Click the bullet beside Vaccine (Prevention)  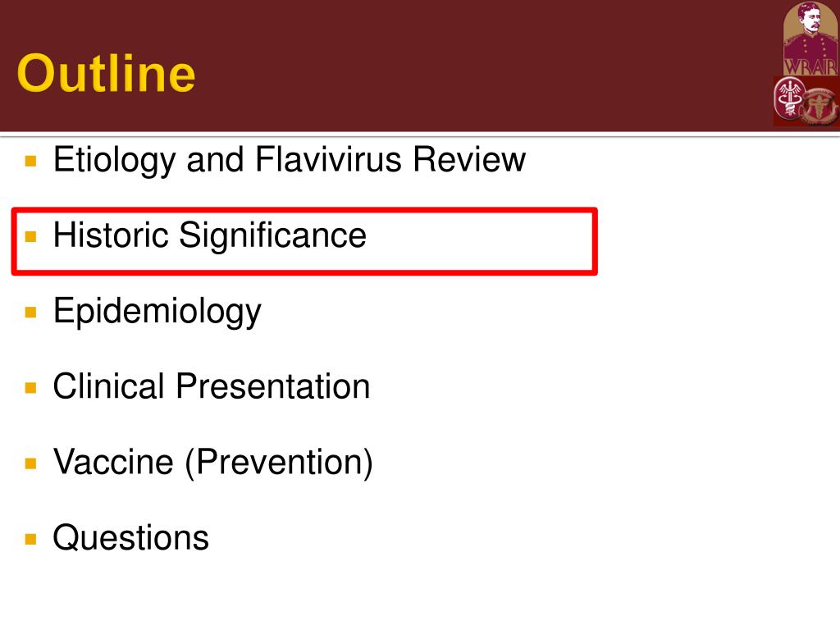tap(30, 463)
